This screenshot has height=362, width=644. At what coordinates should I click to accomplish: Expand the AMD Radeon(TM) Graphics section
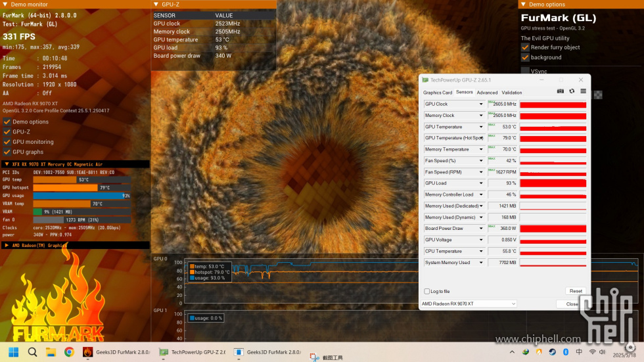click(7, 246)
